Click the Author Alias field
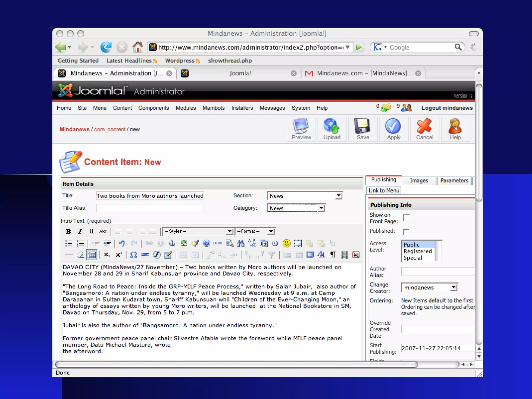Viewport: 532px width, 399px height. (x=438, y=271)
